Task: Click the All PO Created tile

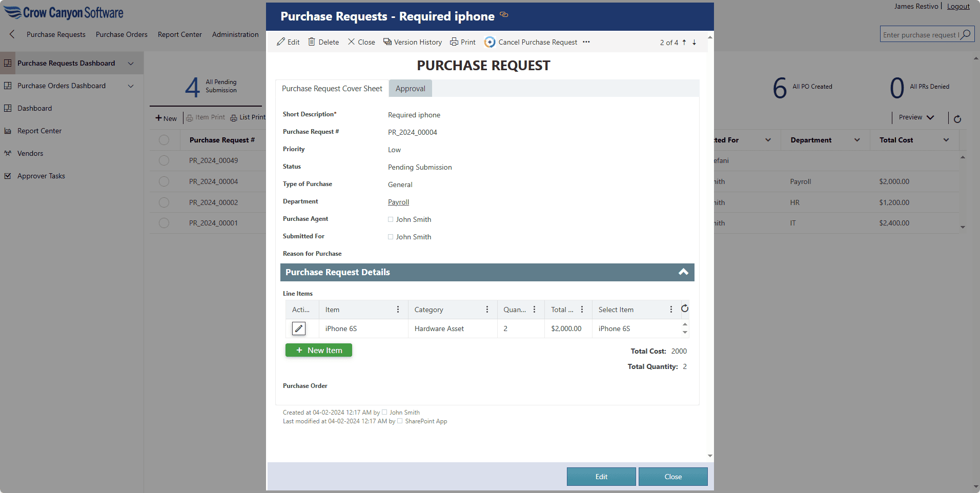Action: [x=803, y=87]
